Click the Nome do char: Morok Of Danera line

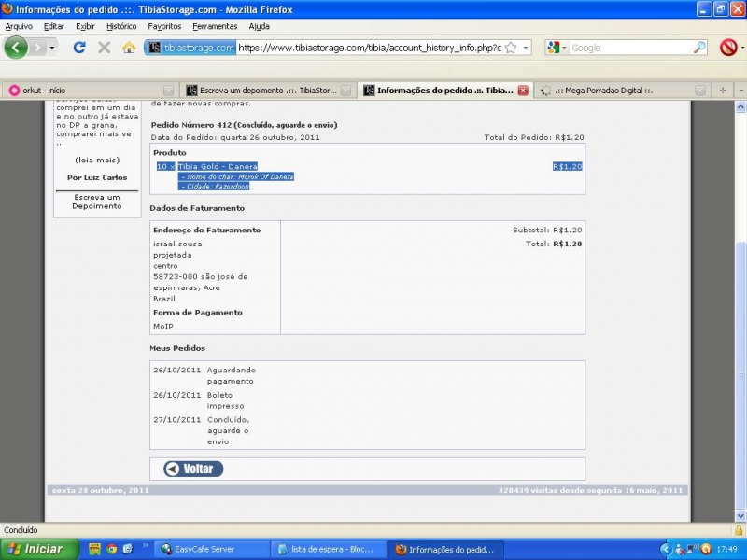pyautogui.click(x=236, y=176)
